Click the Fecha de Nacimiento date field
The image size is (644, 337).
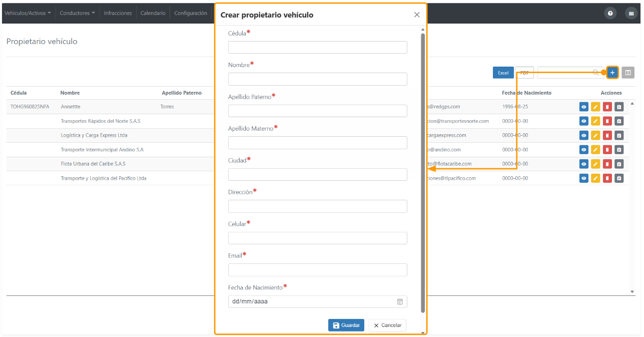coord(318,302)
